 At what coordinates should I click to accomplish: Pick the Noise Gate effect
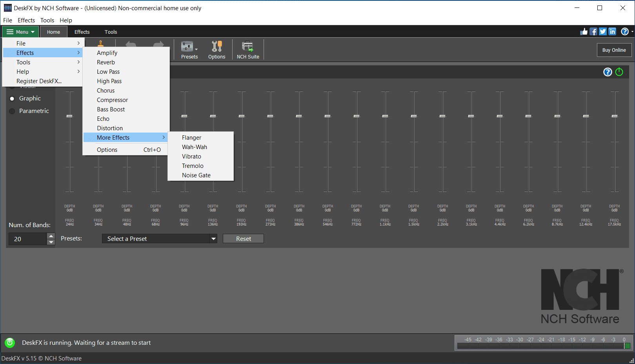200,175
